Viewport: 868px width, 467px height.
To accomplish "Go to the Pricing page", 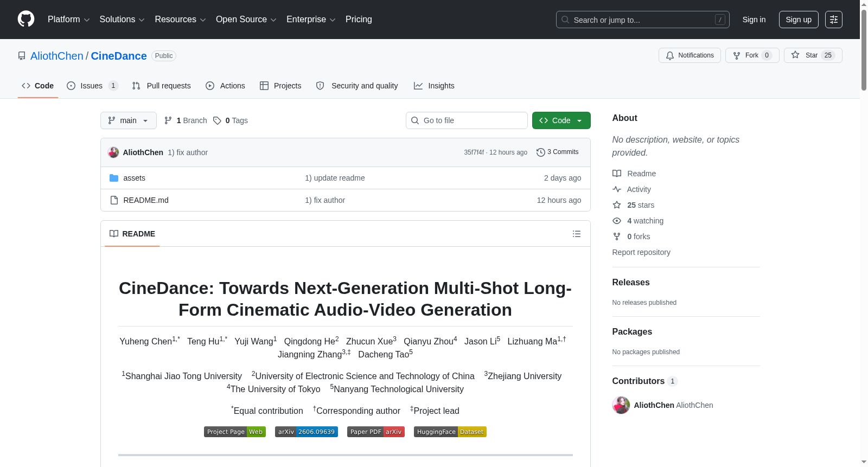I will click(x=359, y=20).
